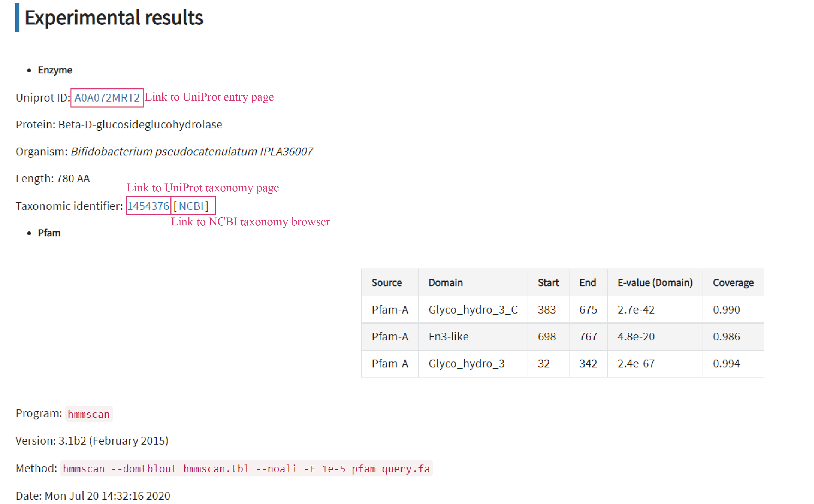The height and width of the screenshot is (504, 814).
Task: Open the NCBI taxonomy browser link
Action: (191, 206)
